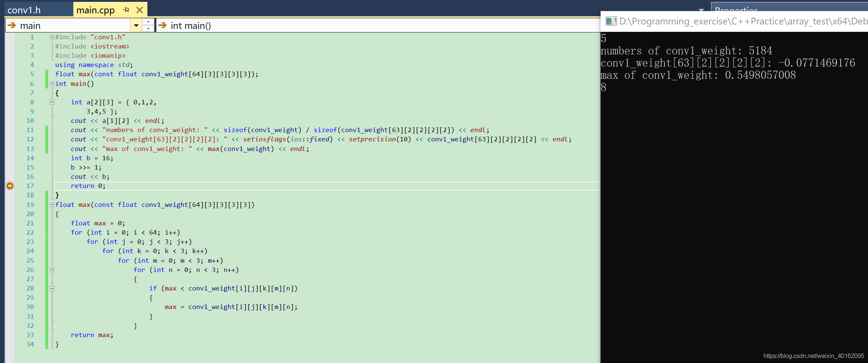Screen dimensions: 868x363
Task: Click the breakpoint marker on line 17
Action: click(x=10, y=186)
